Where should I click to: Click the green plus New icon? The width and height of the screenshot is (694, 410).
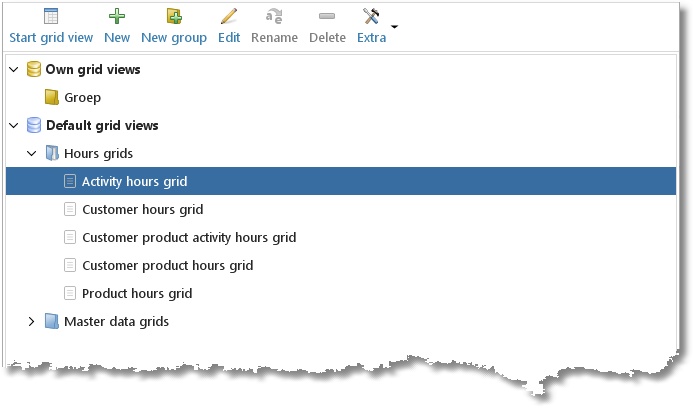[x=117, y=16]
